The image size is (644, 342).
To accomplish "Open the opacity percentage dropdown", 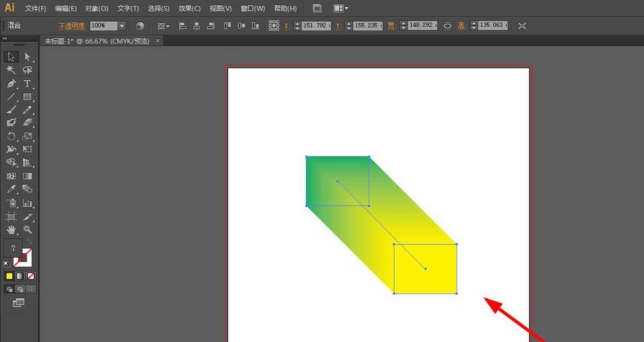I will (x=122, y=26).
